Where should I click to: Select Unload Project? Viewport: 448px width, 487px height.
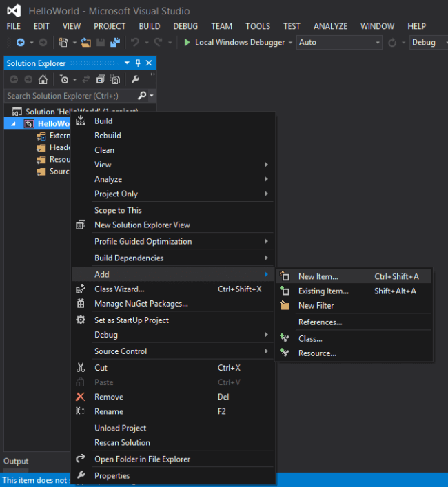coord(173,428)
